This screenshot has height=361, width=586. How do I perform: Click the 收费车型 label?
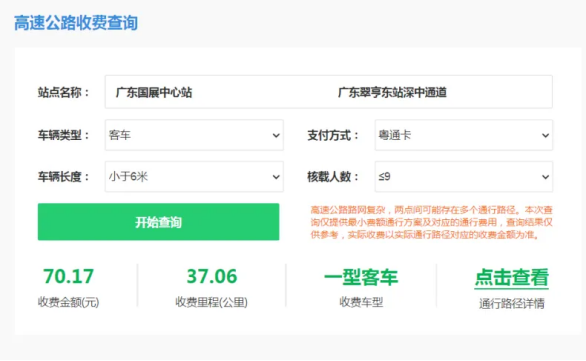[x=361, y=302]
